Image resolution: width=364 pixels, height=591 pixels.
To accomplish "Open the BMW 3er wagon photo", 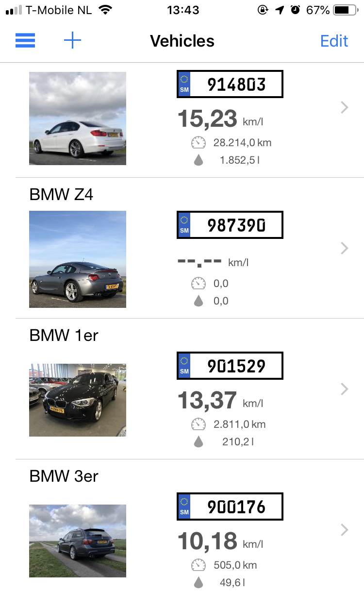I will coord(78,541).
